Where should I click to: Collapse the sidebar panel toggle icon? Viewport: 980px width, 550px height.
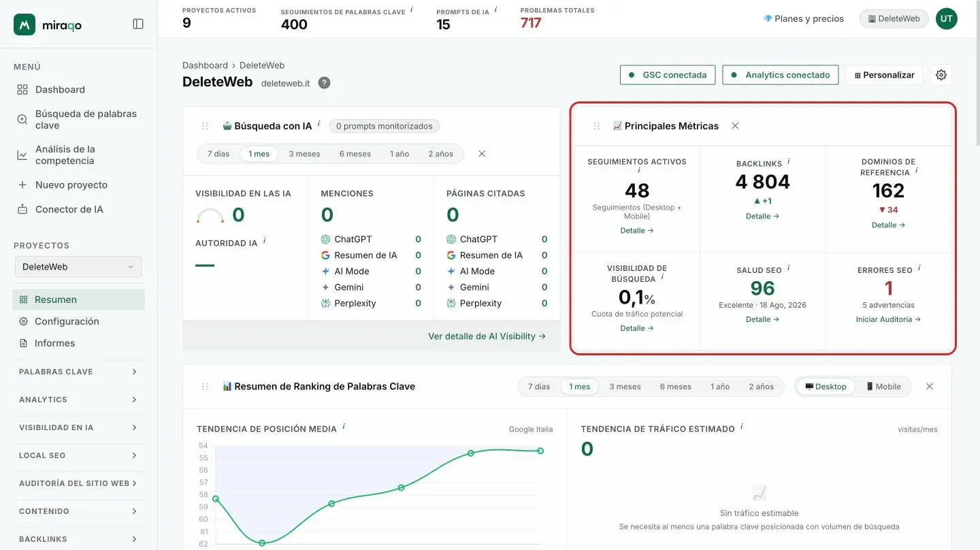coord(138,24)
